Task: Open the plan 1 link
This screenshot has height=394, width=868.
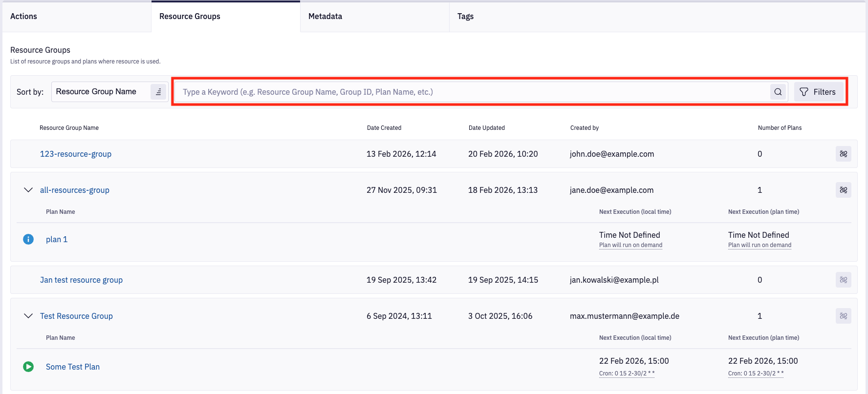Action: click(x=57, y=239)
